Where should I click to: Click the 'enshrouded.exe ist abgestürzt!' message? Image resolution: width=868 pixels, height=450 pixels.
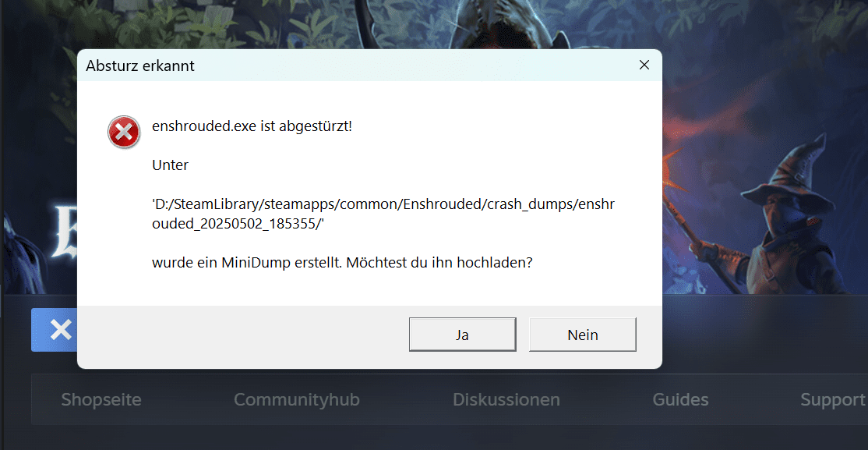pyautogui.click(x=252, y=126)
